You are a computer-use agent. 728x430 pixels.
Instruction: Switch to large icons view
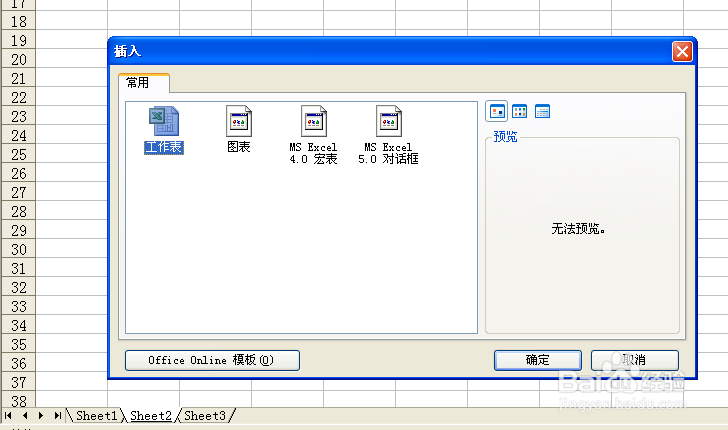click(496, 111)
